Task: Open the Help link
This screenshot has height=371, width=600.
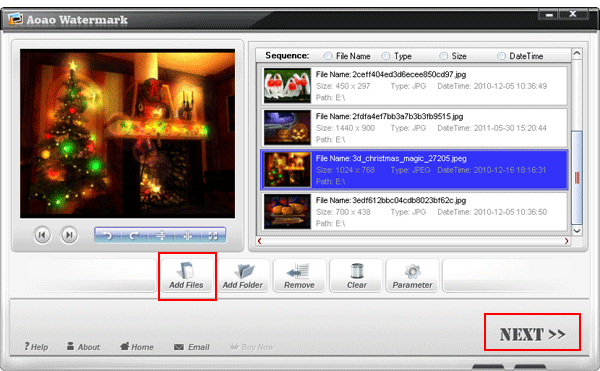Action: tap(36, 347)
